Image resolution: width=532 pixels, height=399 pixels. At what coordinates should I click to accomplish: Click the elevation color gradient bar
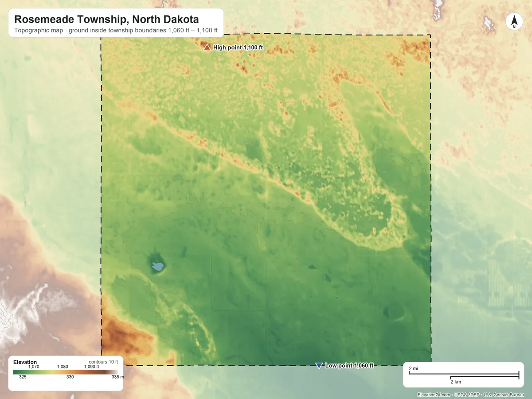click(65, 372)
